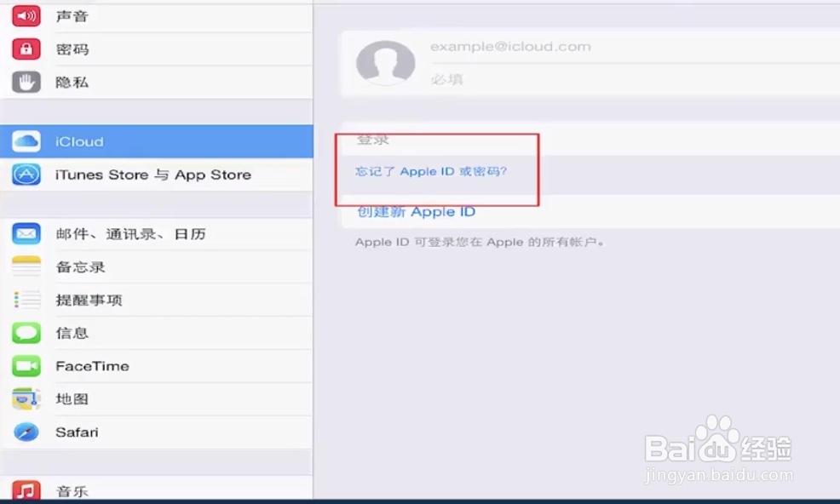Tap the Mail envelope icon

point(26,234)
